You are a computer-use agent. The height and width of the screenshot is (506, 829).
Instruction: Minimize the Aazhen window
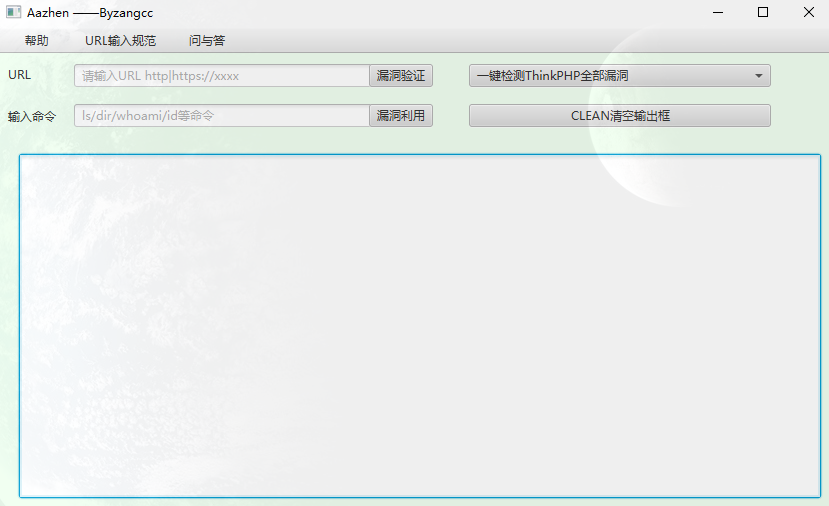pos(717,12)
